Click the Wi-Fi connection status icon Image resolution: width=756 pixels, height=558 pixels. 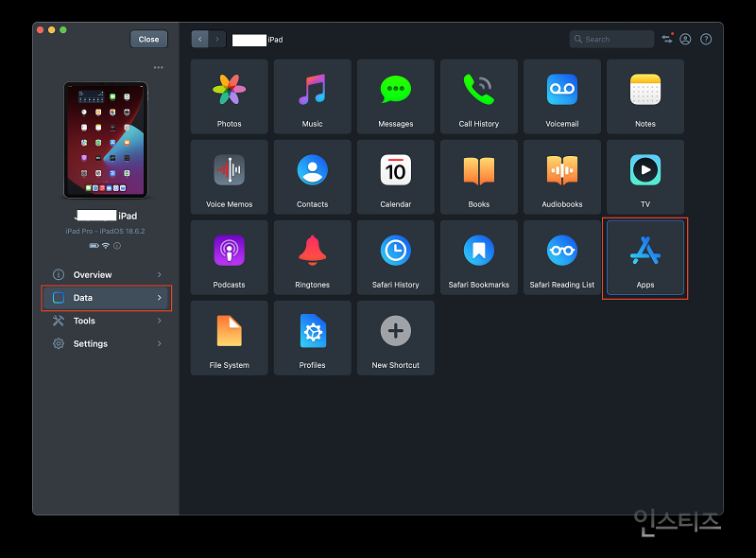click(106, 246)
